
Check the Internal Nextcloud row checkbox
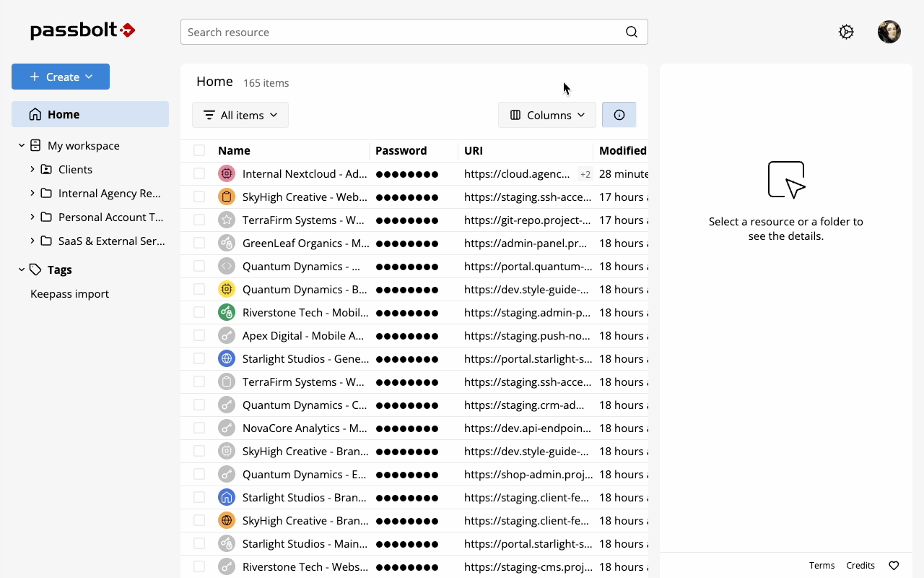point(199,173)
